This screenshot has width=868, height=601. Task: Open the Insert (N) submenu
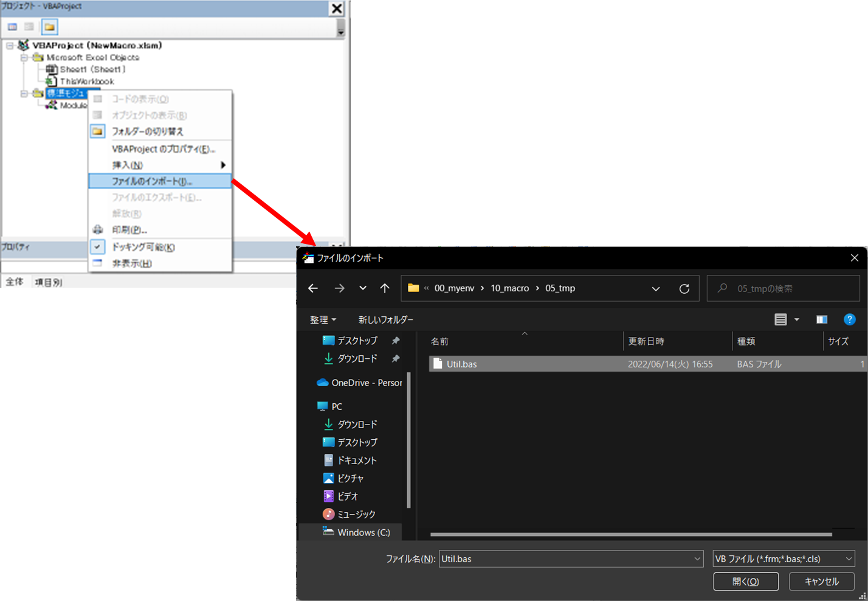coord(160,165)
